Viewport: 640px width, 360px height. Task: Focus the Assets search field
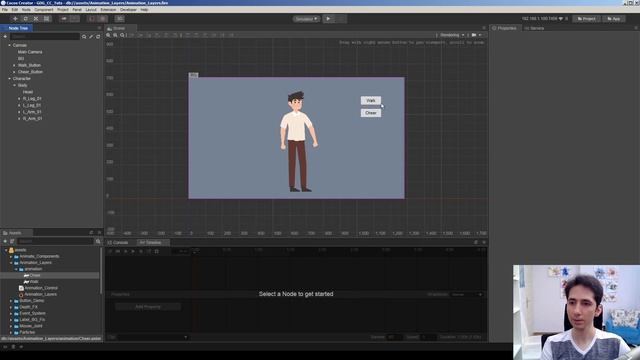(x=55, y=241)
